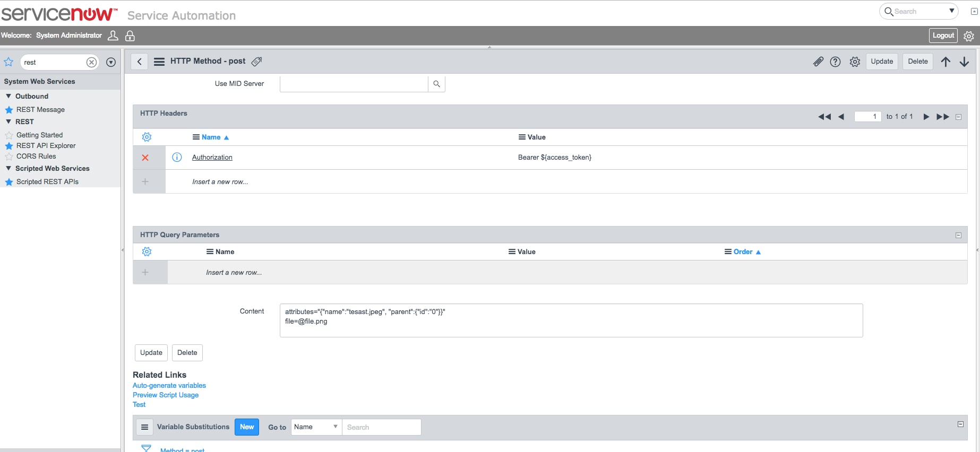This screenshot has width=980, height=452.
Task: Personalize HTTP Headers list with gear icon
Action: click(147, 137)
